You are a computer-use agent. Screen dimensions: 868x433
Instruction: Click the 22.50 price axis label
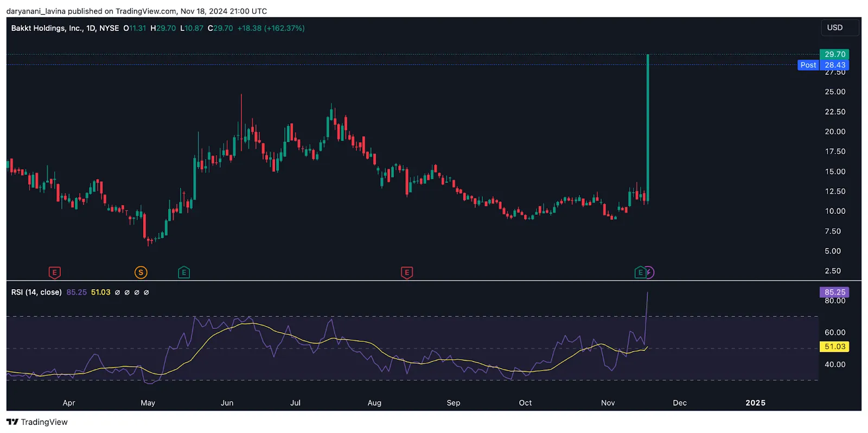click(835, 112)
